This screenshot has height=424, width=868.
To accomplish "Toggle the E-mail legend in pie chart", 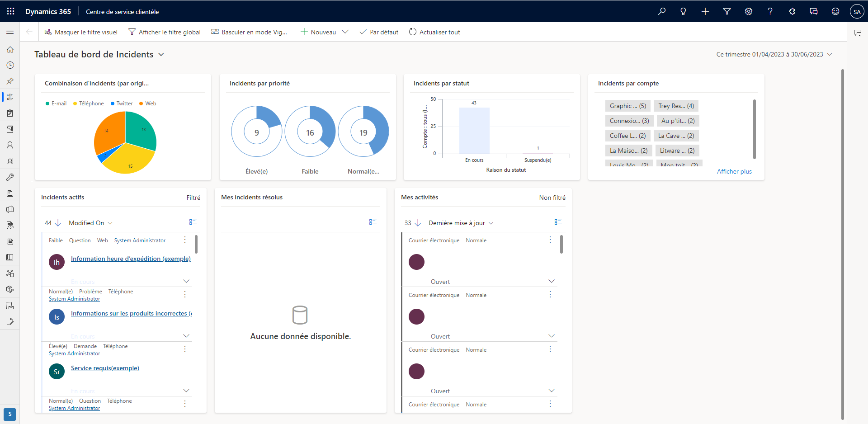I will [x=56, y=104].
